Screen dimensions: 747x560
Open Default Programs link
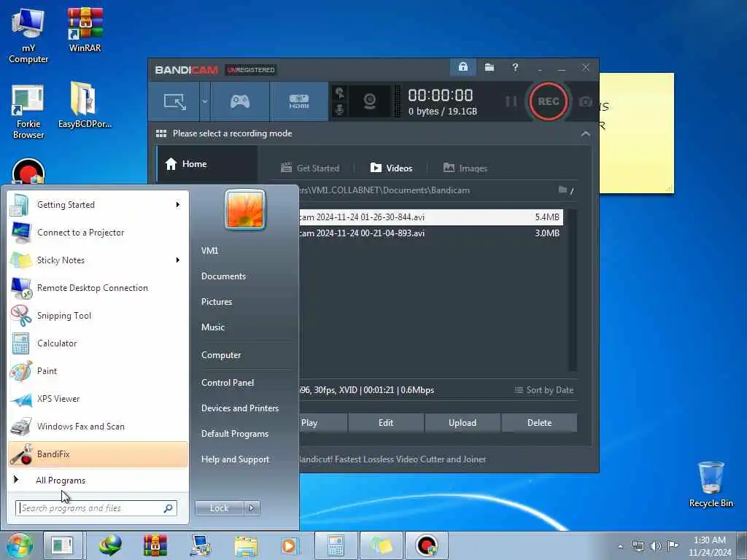click(x=235, y=434)
